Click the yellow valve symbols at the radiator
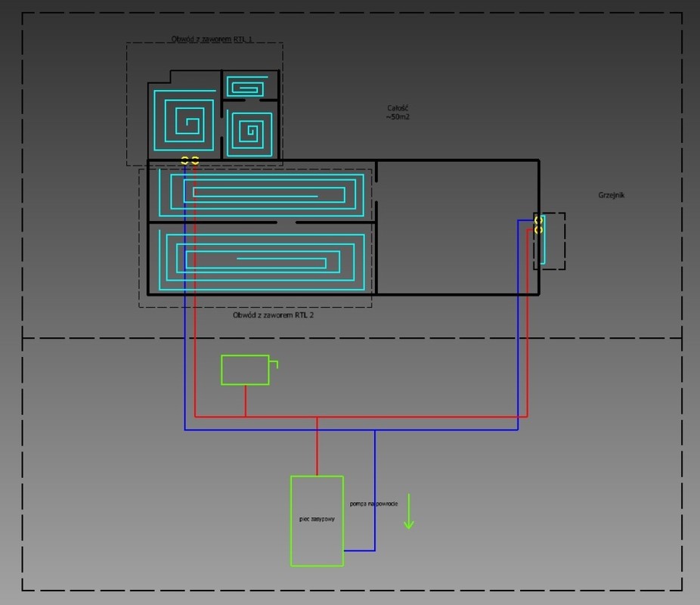Image resolution: width=700 pixels, height=605 pixels. coord(539,225)
